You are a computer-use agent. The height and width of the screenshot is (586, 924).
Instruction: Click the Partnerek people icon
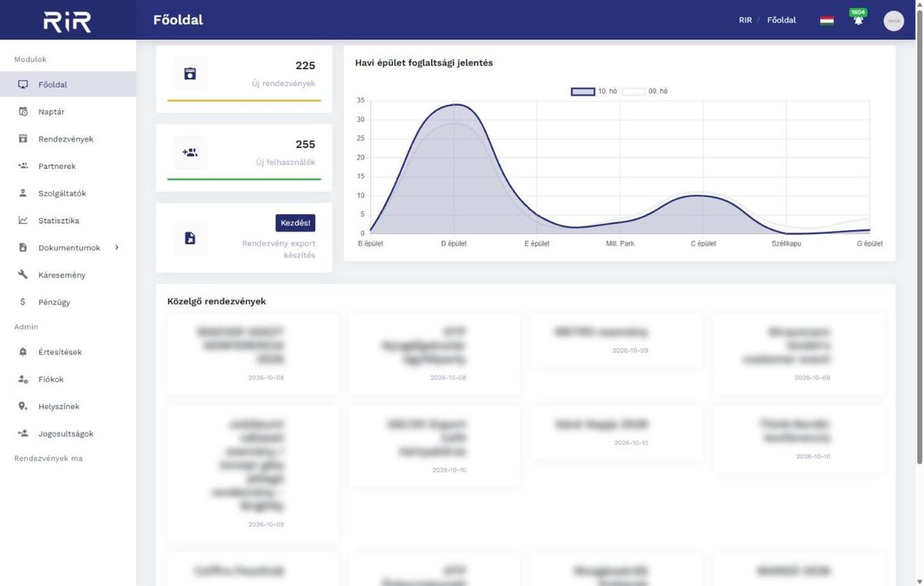coord(23,166)
